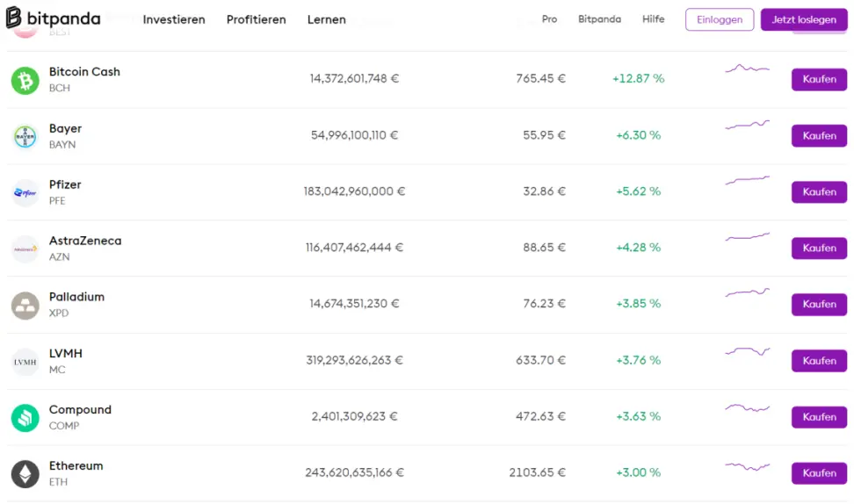Click market cap 183,042,960,000 €
The height and width of the screenshot is (504, 854).
[354, 191]
